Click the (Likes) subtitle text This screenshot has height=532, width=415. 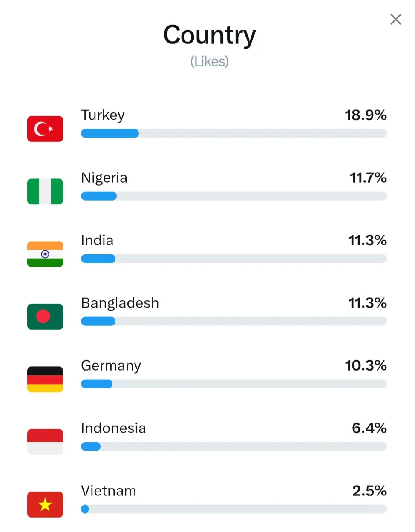pos(209,62)
